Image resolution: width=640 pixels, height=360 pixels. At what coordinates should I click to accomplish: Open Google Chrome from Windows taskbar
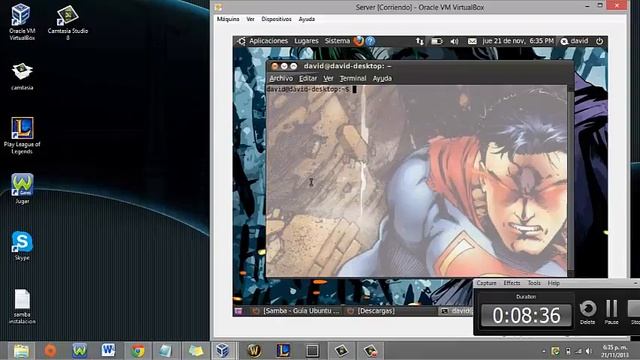[x=138, y=351]
